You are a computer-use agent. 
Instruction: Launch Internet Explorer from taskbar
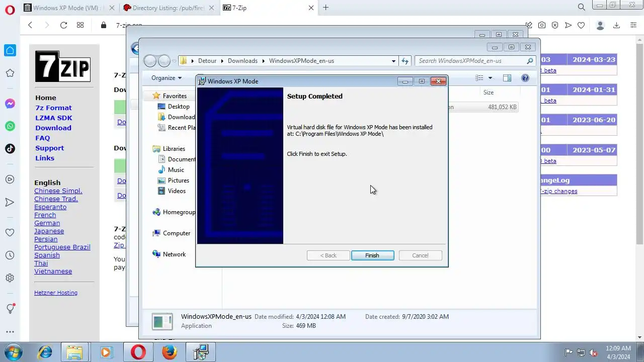coord(45,352)
